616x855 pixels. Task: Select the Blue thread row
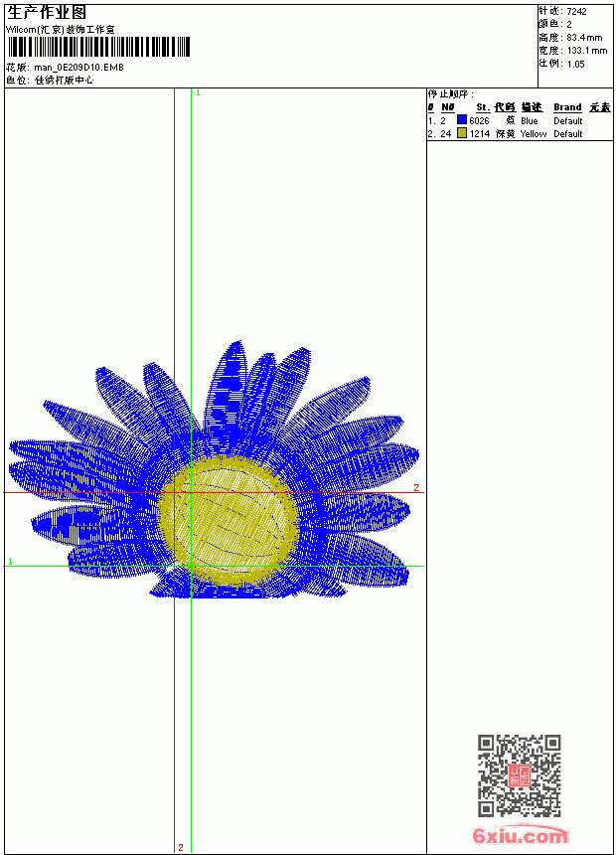coord(520,120)
